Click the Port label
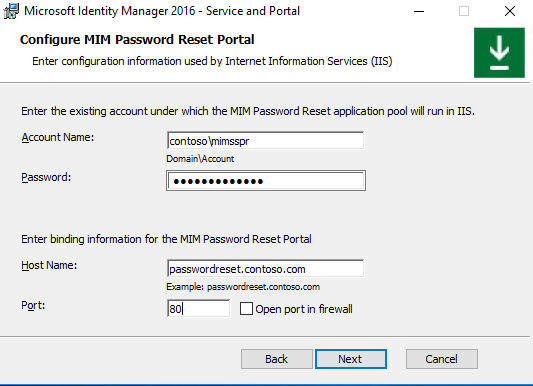This screenshot has width=533, height=386. coord(33,305)
